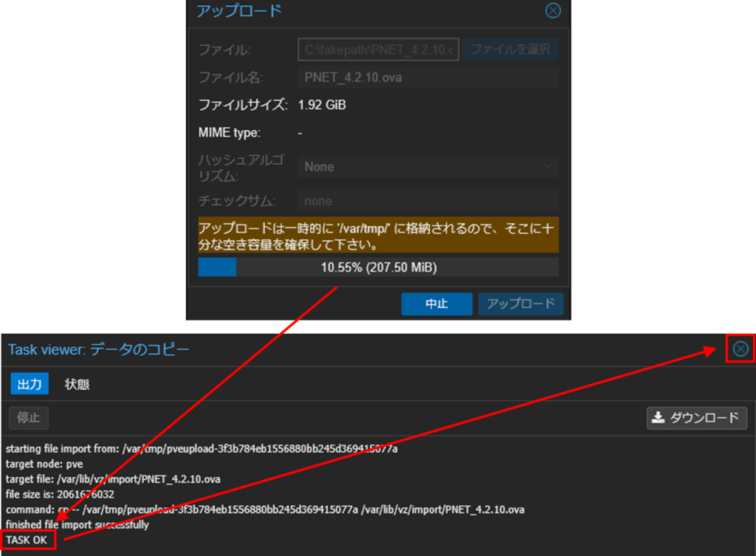Viewport: 756px width, 556px height.
Task: Switch to the 出力 tab
Action: [x=30, y=384]
